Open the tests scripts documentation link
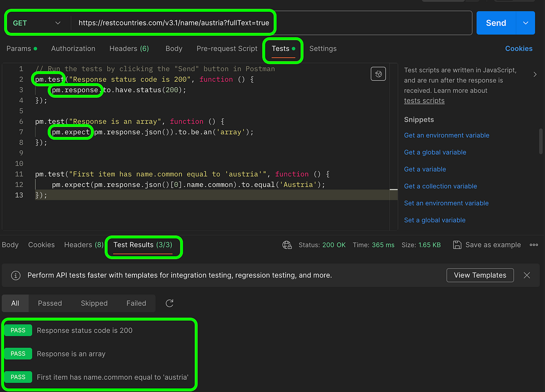The width and height of the screenshot is (545, 392). point(424,100)
